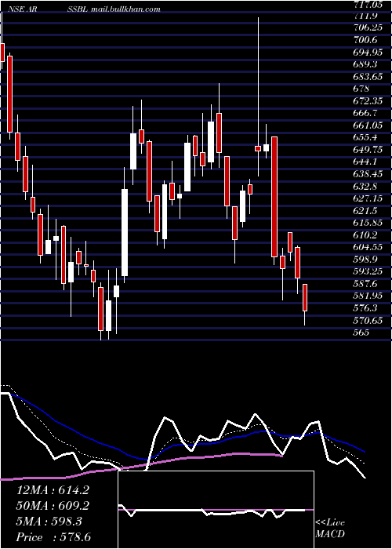Open the MACD inset chart panel
Image resolution: width=392 pixels, height=549 pixels.
(x=216, y=510)
